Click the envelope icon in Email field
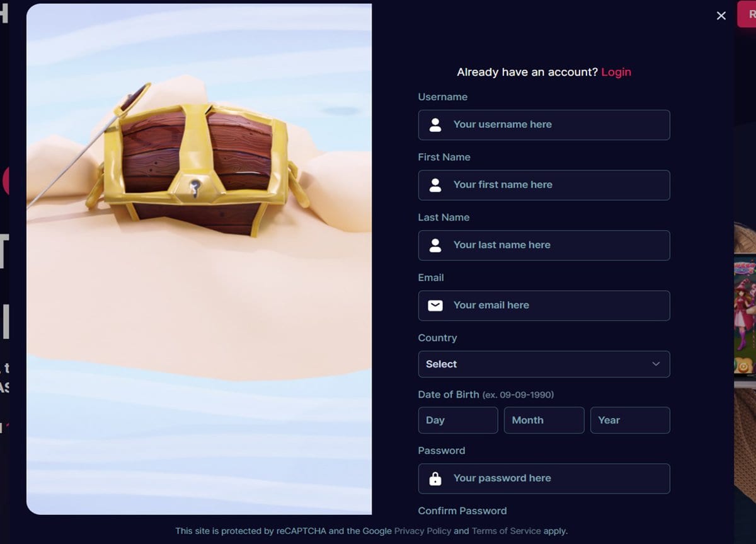This screenshot has width=756, height=544. pyautogui.click(x=435, y=306)
